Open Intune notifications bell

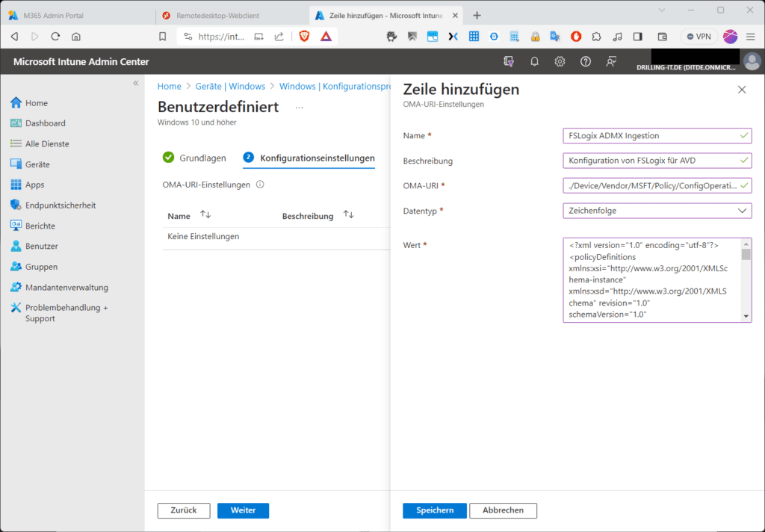coord(534,61)
